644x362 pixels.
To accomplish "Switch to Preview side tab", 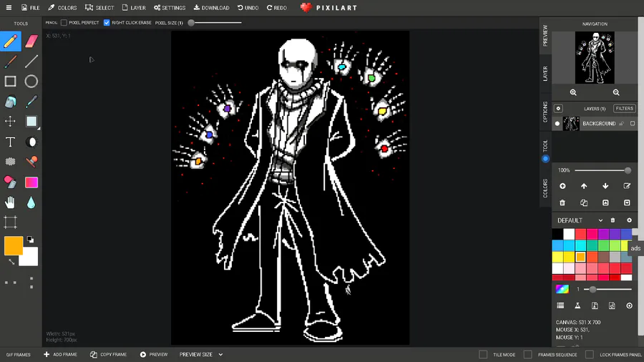I will pyautogui.click(x=545, y=36).
